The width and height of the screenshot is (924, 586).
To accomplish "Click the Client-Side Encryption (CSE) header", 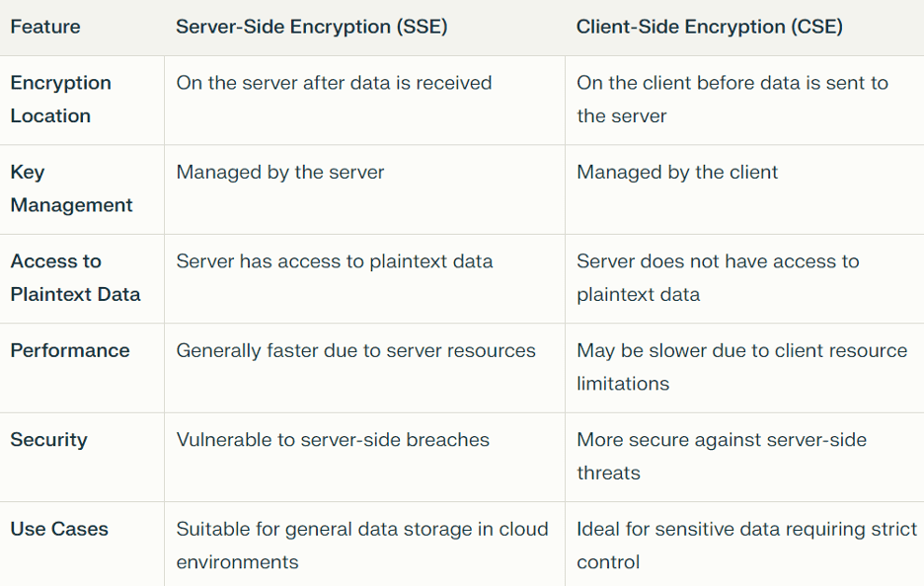I will 710,27.
